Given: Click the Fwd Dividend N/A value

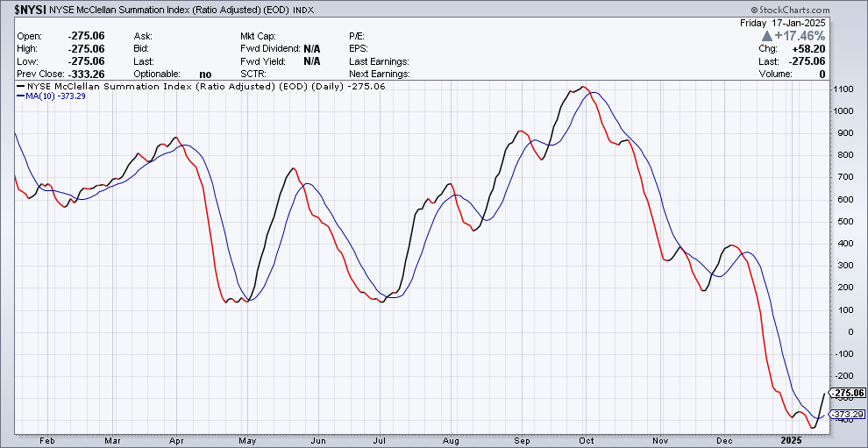Looking at the screenshot, I should [311, 49].
